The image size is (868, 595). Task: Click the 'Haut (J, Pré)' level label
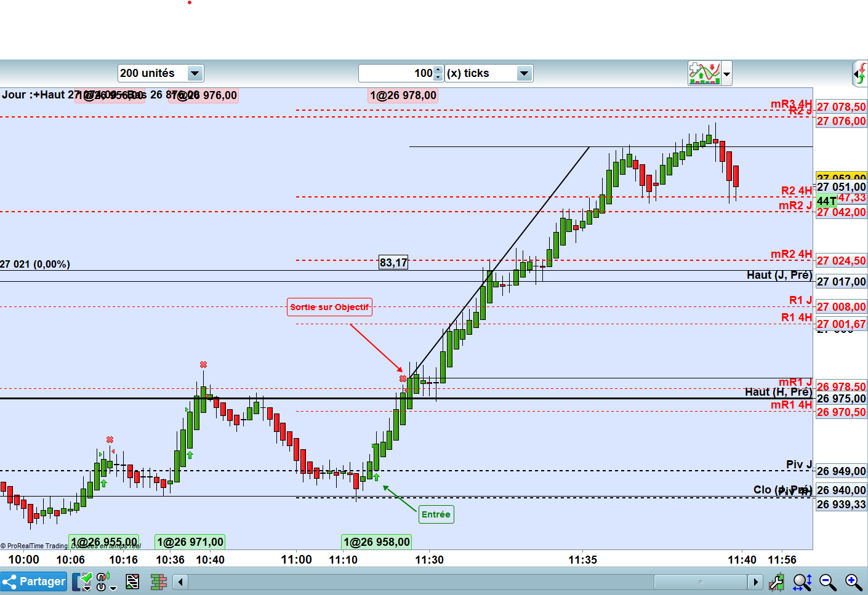(779, 275)
